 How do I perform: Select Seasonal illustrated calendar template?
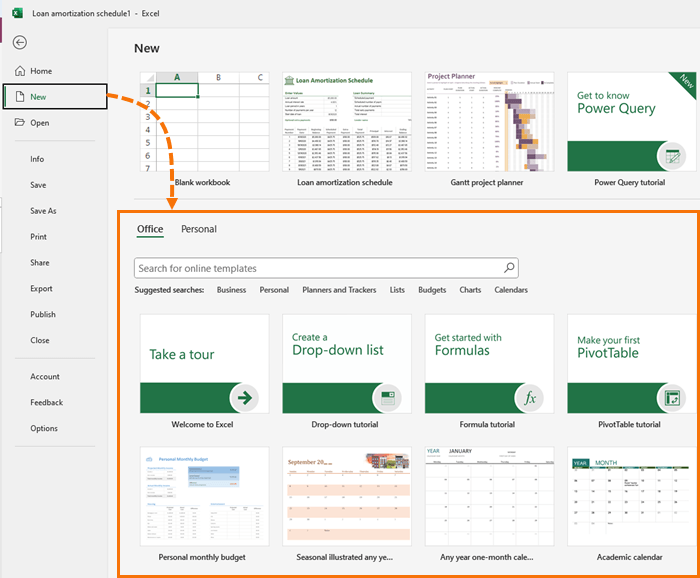point(347,496)
